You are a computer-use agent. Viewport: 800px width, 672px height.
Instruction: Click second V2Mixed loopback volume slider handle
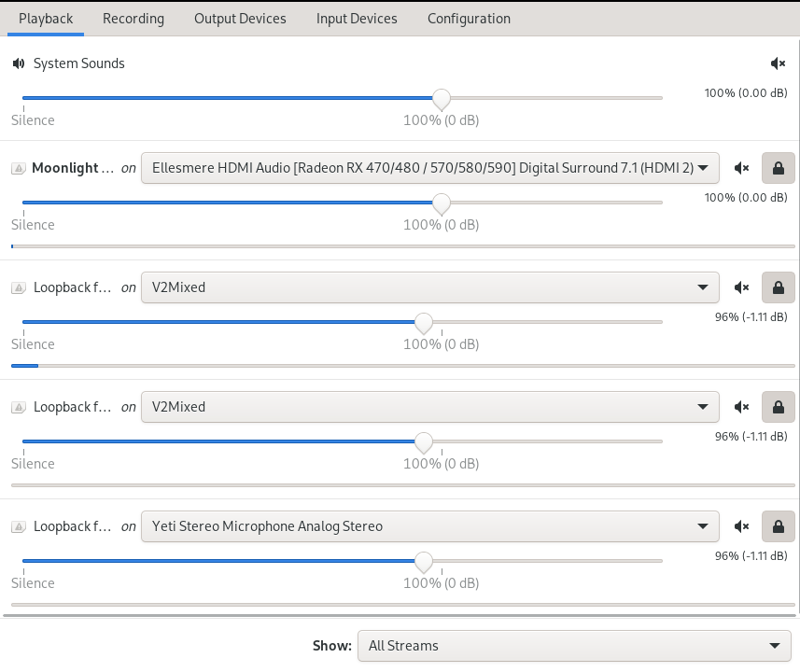(424, 441)
